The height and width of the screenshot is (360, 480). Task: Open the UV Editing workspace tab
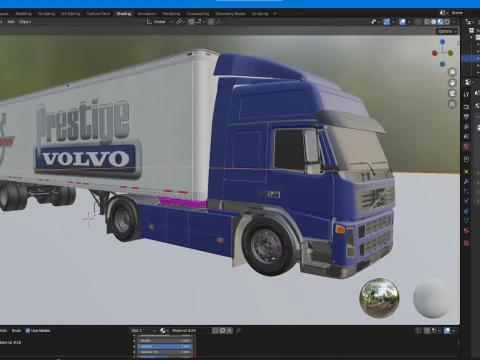(x=70, y=14)
